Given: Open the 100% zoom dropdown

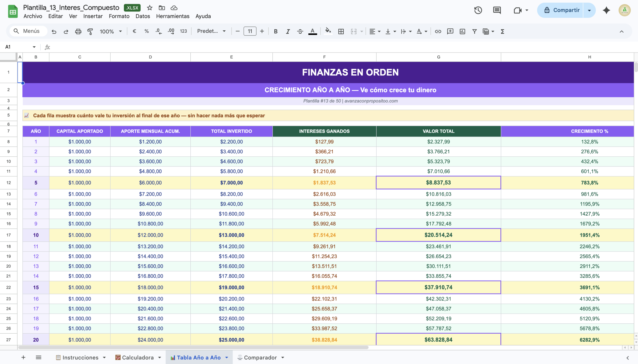Looking at the screenshot, I should [111, 31].
